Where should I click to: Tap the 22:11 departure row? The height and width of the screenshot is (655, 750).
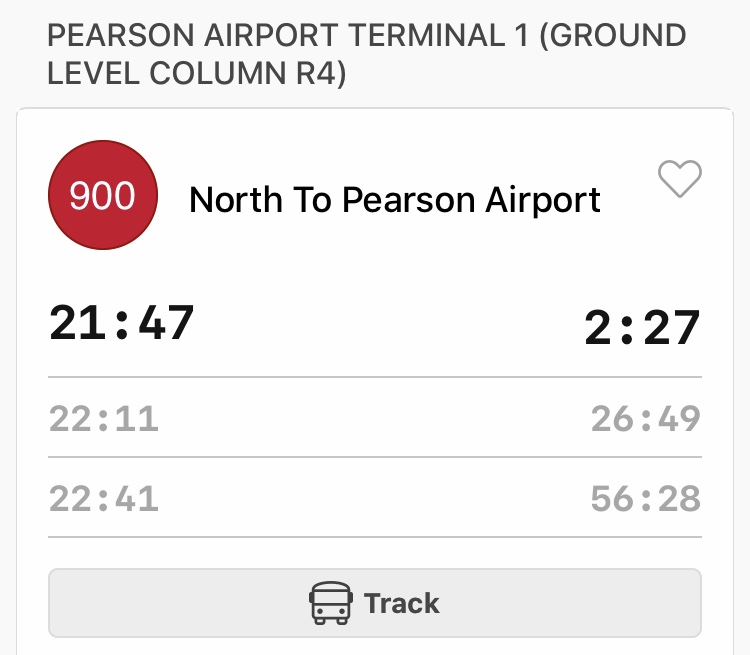[375, 418]
